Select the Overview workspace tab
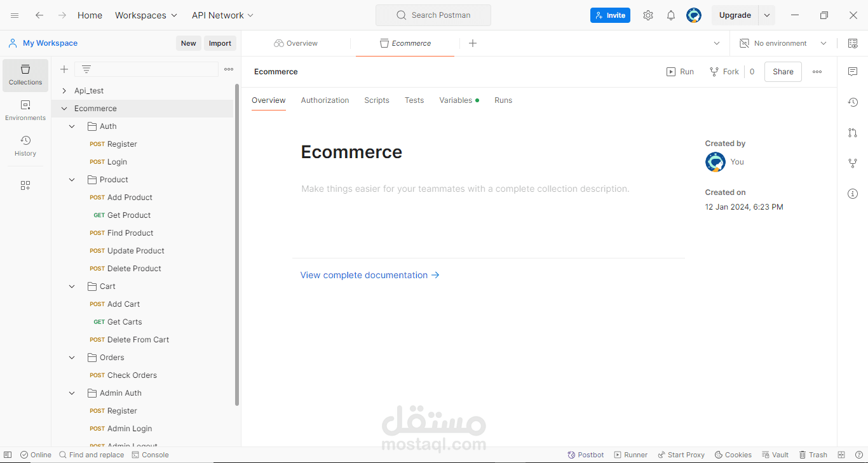The height and width of the screenshot is (463, 868). (296, 43)
